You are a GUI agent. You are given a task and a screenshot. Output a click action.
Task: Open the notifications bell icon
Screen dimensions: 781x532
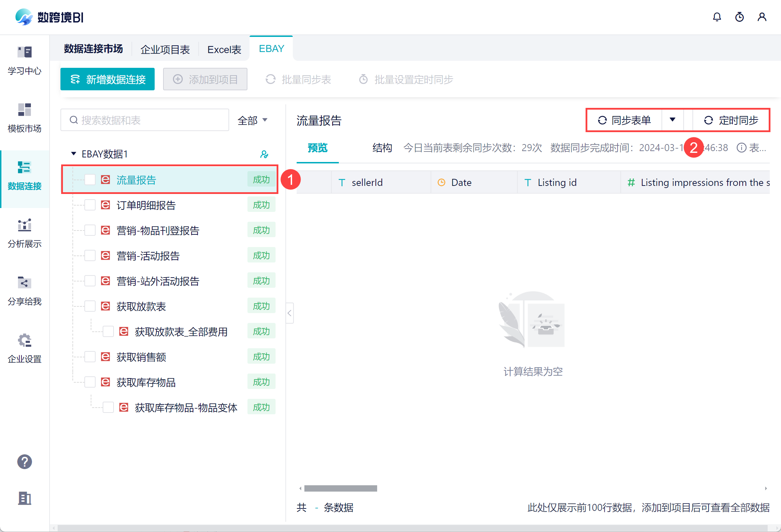point(717,17)
